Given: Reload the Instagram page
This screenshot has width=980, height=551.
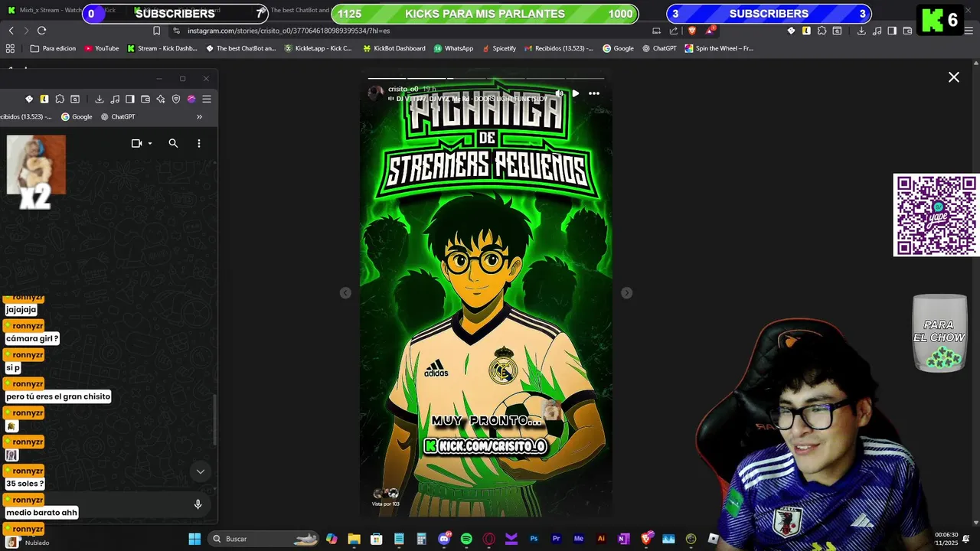Looking at the screenshot, I should pos(41,31).
